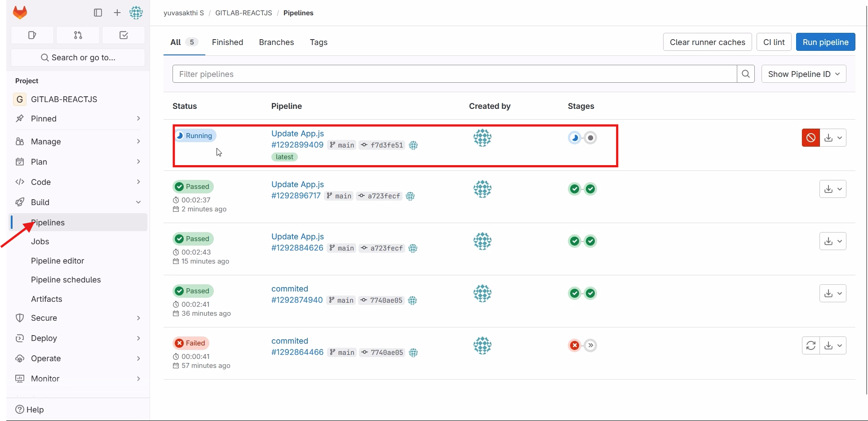Image resolution: width=868 pixels, height=421 pixels.
Task: Open pipeline link #1292864466
Action: point(297,352)
